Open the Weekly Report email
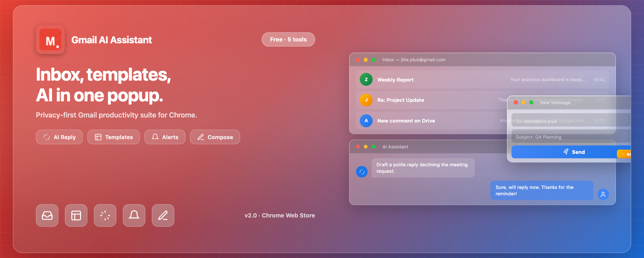This screenshot has height=258, width=644. click(x=483, y=80)
